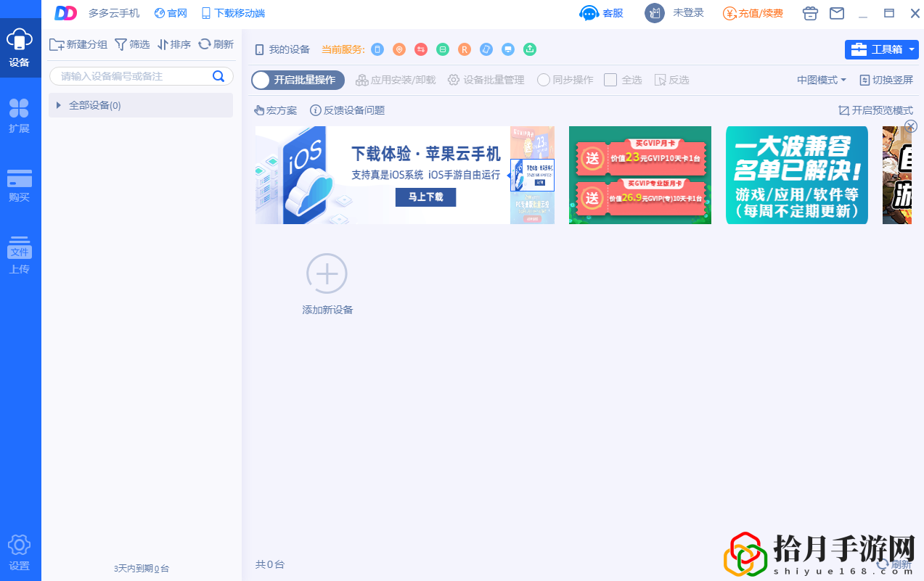Click the 共0台 device count text
Viewport: 924px width, 581px height.
(270, 564)
